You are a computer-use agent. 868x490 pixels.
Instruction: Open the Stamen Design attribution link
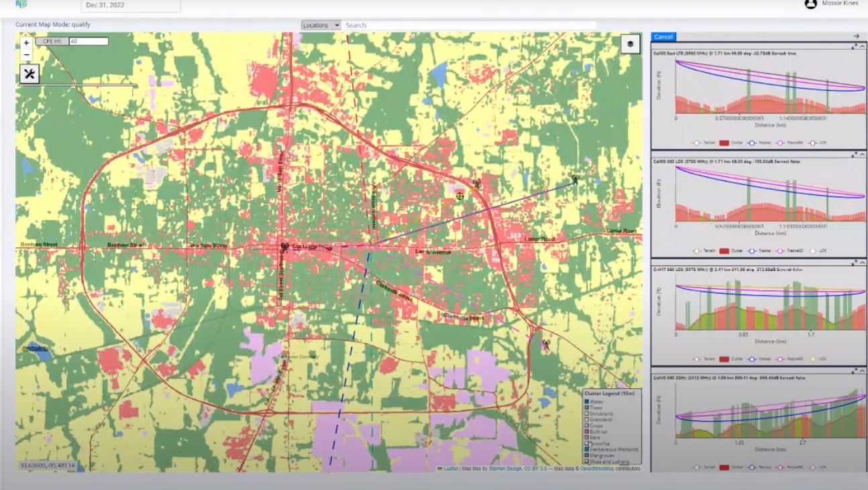click(x=506, y=469)
